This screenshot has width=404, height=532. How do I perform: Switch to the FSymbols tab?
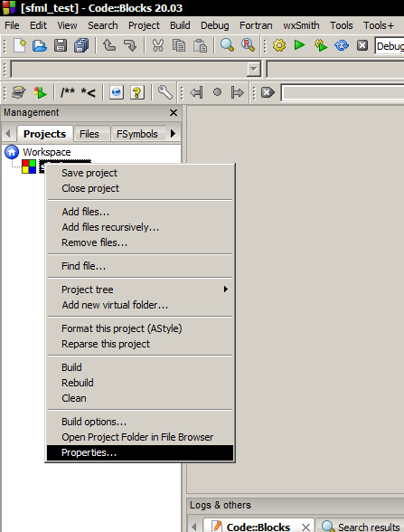pos(137,134)
